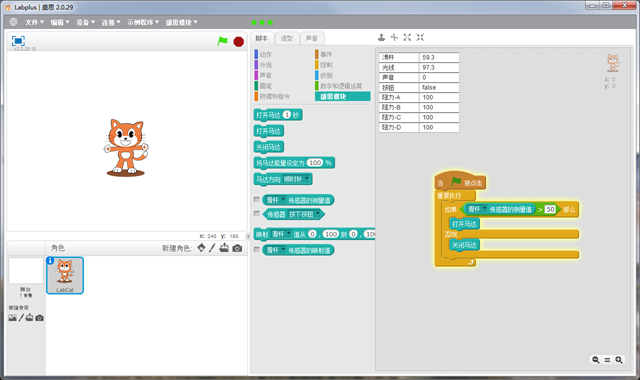This screenshot has width=640, height=380.
Task: Click the 光线 sensor value 97.3
Action: point(439,67)
